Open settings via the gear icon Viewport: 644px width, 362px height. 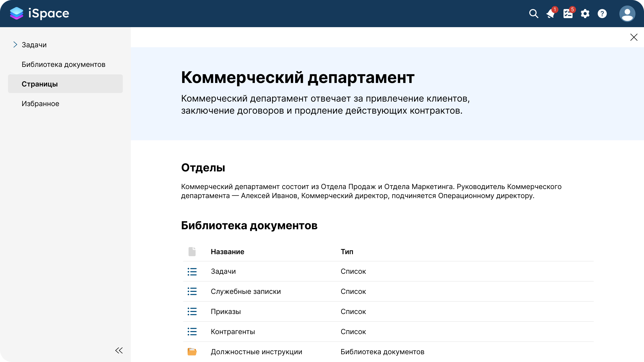click(585, 14)
